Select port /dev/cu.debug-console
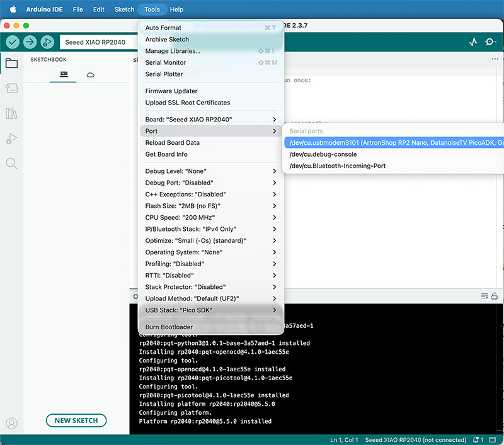 coord(394,154)
